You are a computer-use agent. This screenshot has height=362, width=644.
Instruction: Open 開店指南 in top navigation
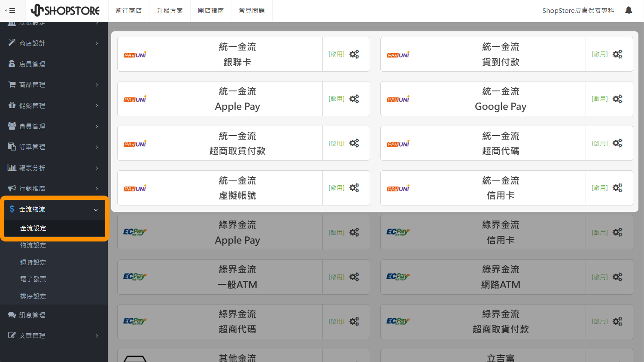coord(211,11)
